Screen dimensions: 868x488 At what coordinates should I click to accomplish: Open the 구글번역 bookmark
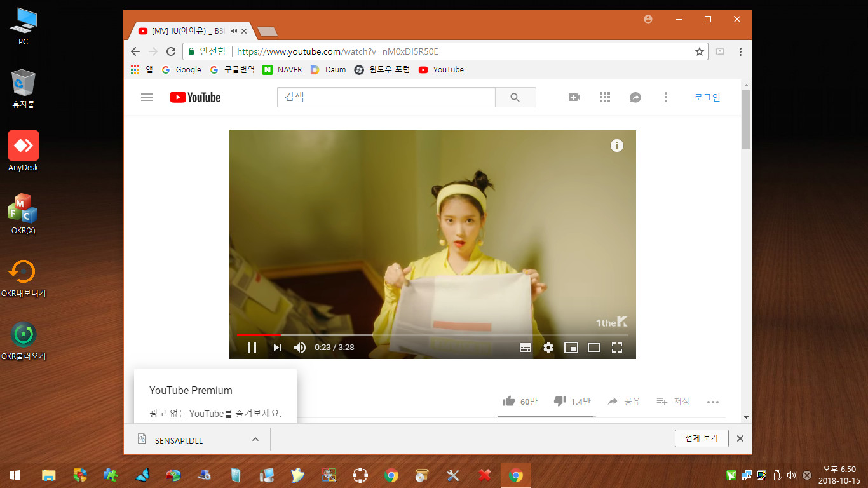(x=232, y=70)
